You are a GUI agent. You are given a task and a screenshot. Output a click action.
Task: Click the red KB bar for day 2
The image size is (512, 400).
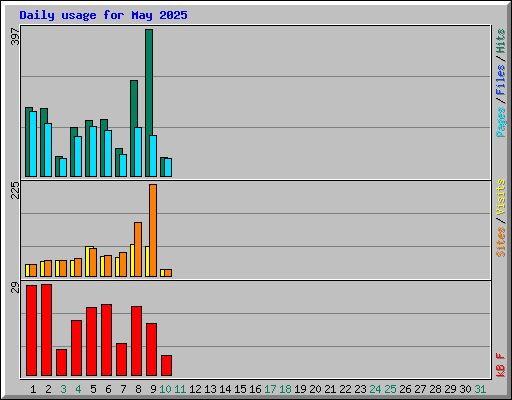[x=47, y=330]
